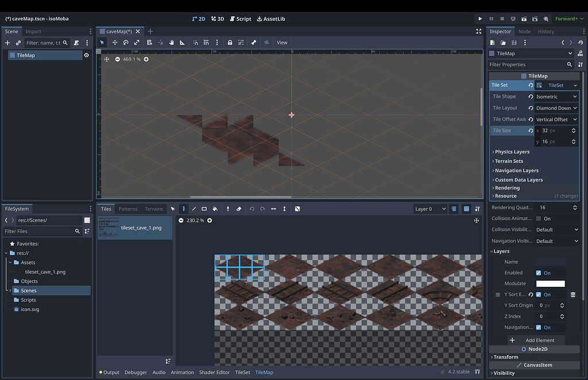Screen dimensions: 588x380
Task: Hide the TileMap node via its eye icon
Action: (x=86, y=55)
